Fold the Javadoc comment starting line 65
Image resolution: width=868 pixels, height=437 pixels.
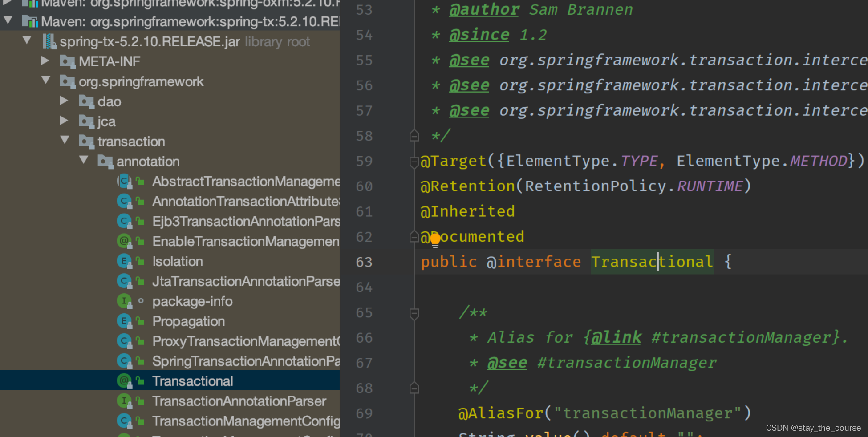tap(414, 314)
